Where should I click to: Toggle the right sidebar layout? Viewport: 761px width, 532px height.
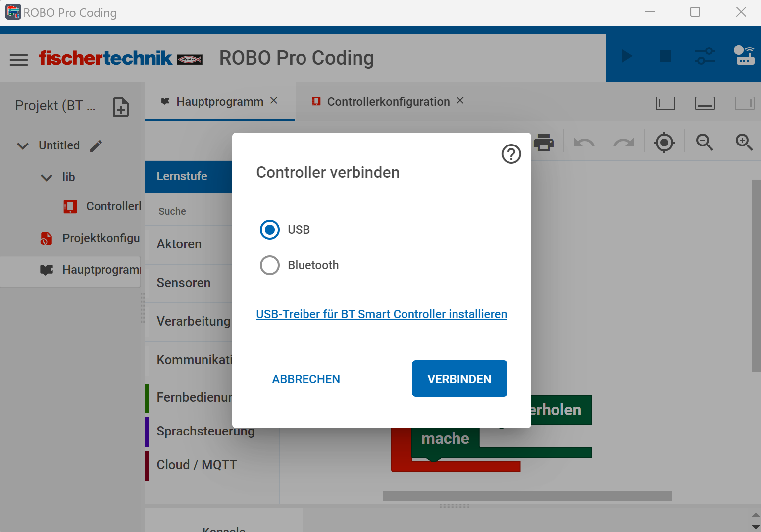point(744,103)
